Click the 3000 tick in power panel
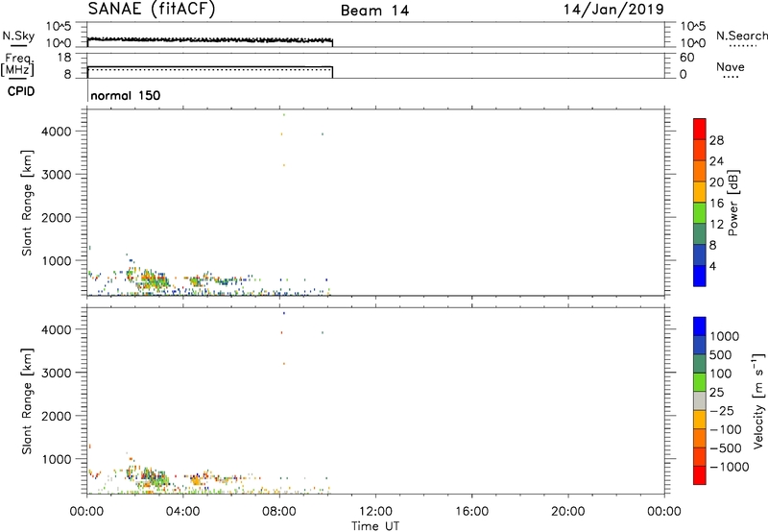This screenshot has height=532, width=768. coord(56,175)
